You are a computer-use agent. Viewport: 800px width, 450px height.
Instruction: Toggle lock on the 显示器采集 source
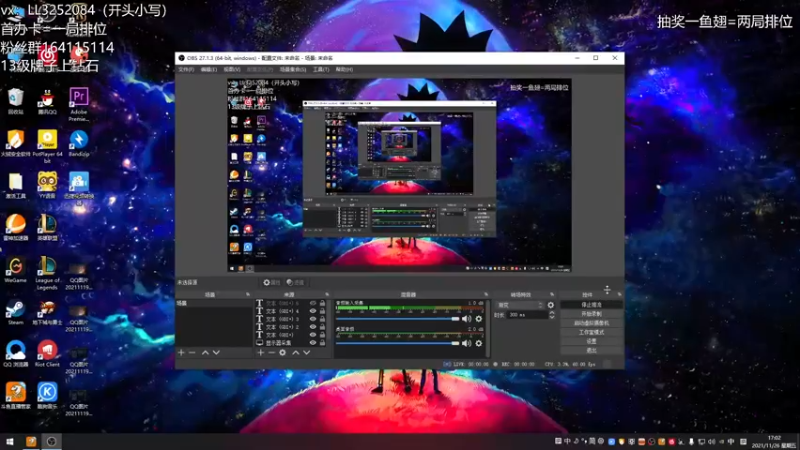point(322,343)
